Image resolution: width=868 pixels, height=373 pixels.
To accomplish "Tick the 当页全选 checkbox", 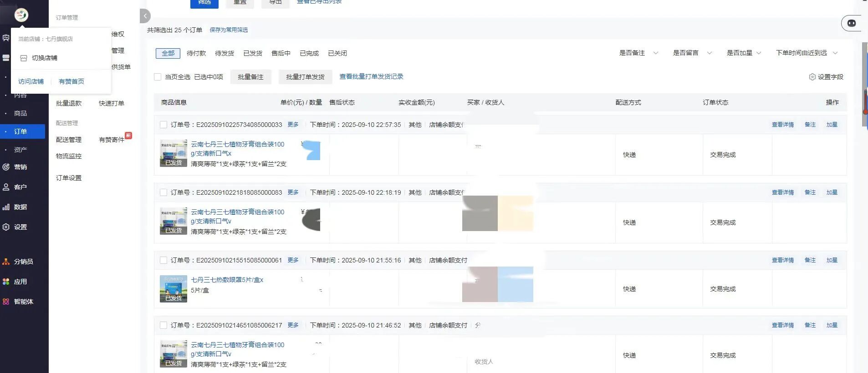I will pyautogui.click(x=158, y=77).
